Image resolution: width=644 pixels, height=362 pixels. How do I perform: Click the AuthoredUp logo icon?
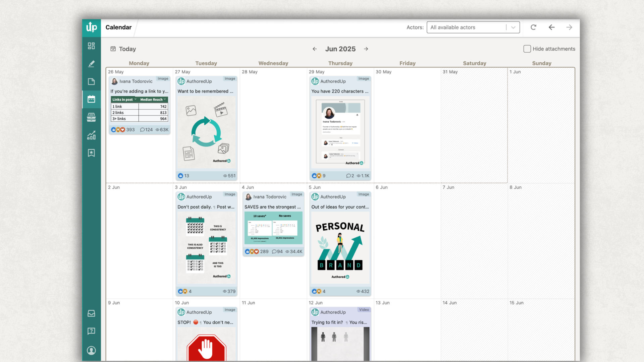(x=92, y=27)
